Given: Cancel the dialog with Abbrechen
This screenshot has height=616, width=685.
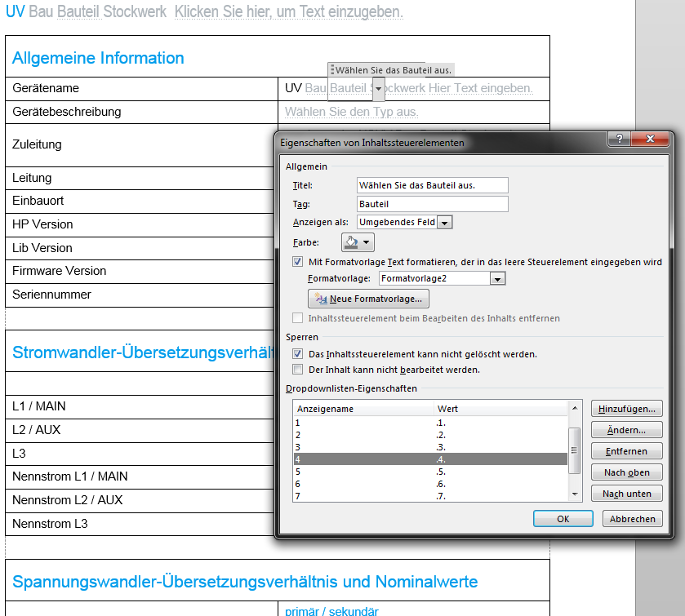Looking at the screenshot, I should tap(632, 519).
